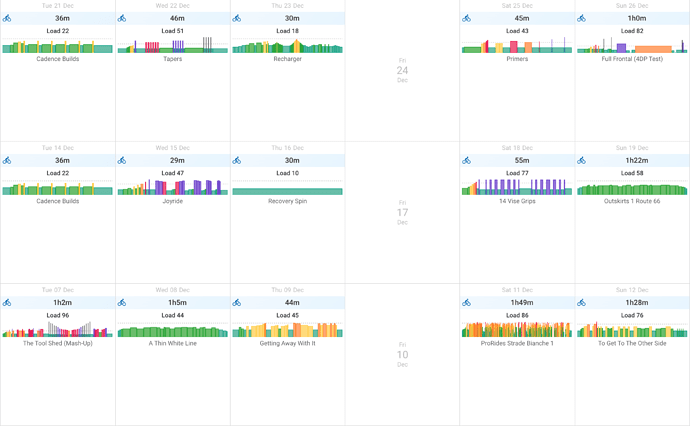Select the Recovery Spin workout name
Viewport: 690px width, 426px height.
point(287,201)
